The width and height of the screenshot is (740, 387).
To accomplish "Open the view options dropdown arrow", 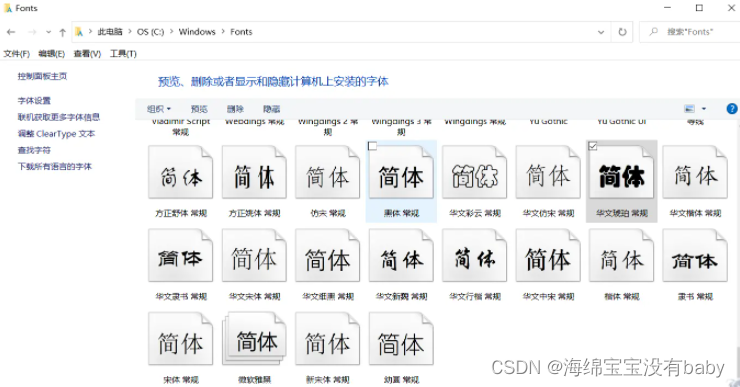I will tap(704, 109).
